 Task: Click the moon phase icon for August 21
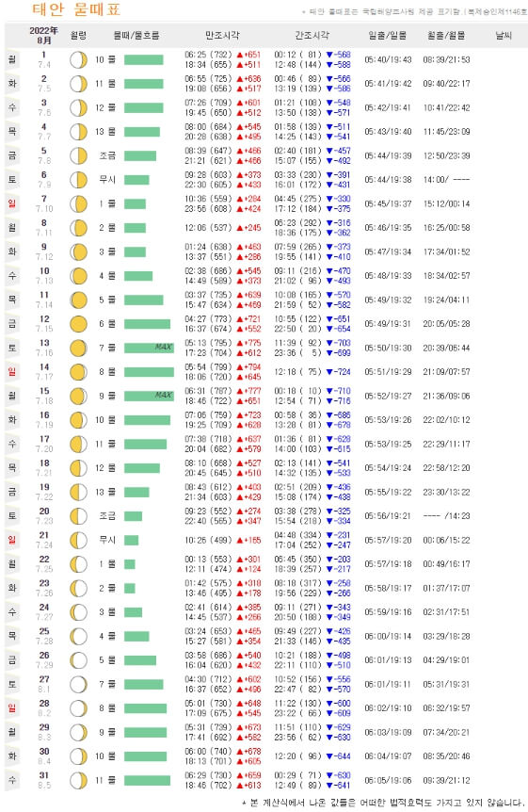click(79, 540)
